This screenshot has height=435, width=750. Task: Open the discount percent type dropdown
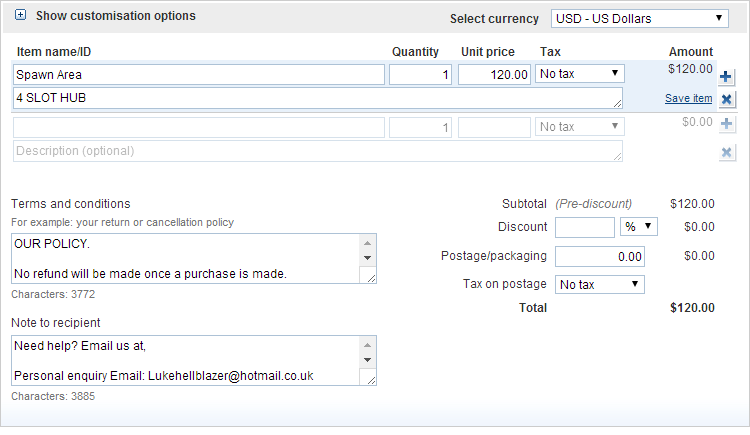click(x=639, y=227)
